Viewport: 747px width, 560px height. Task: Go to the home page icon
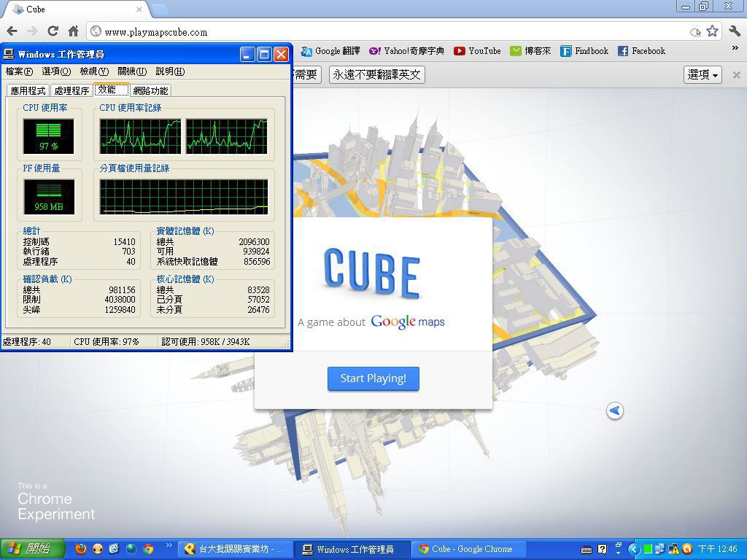click(73, 31)
